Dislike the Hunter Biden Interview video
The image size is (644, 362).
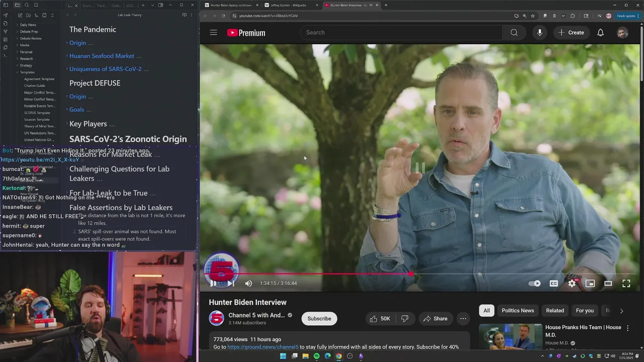[x=405, y=319]
